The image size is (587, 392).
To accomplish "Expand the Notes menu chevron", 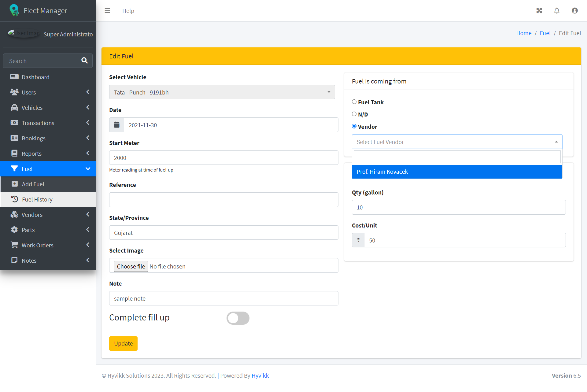I will click(x=88, y=260).
